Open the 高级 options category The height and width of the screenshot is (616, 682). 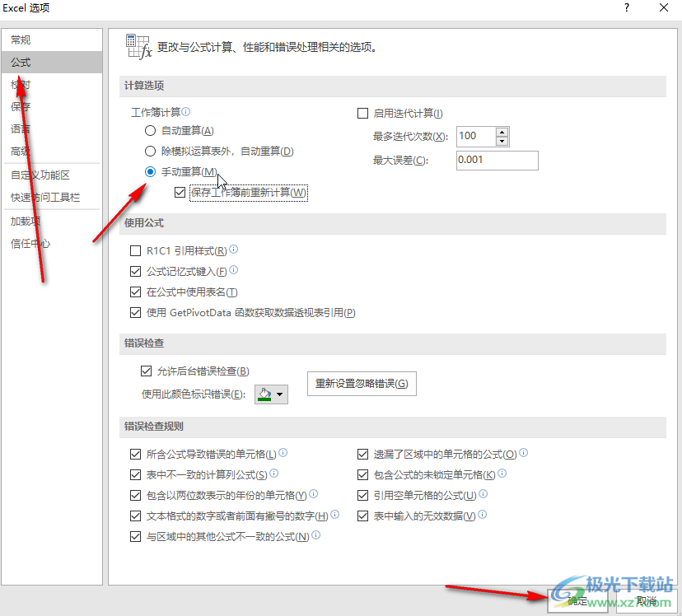tap(21, 151)
